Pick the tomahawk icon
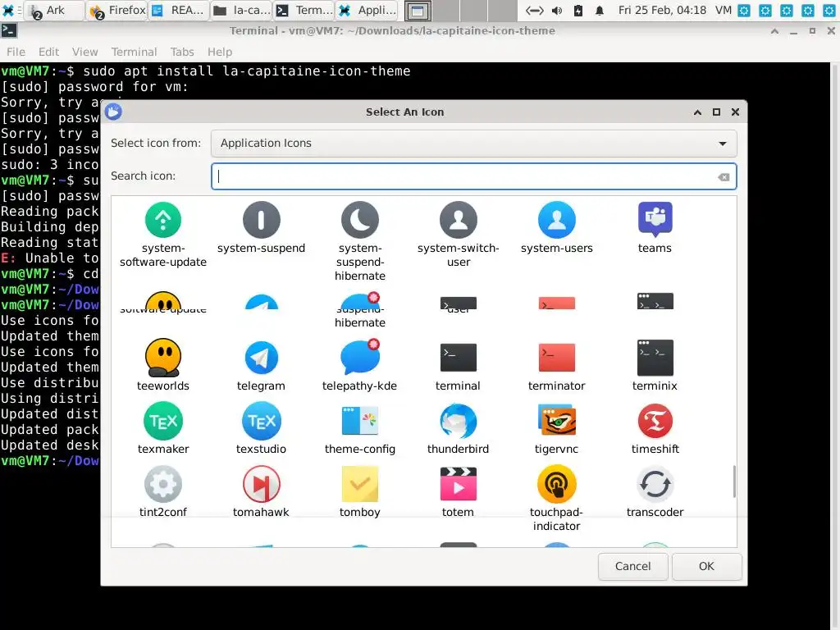This screenshot has height=630, width=840. pyautogui.click(x=261, y=484)
